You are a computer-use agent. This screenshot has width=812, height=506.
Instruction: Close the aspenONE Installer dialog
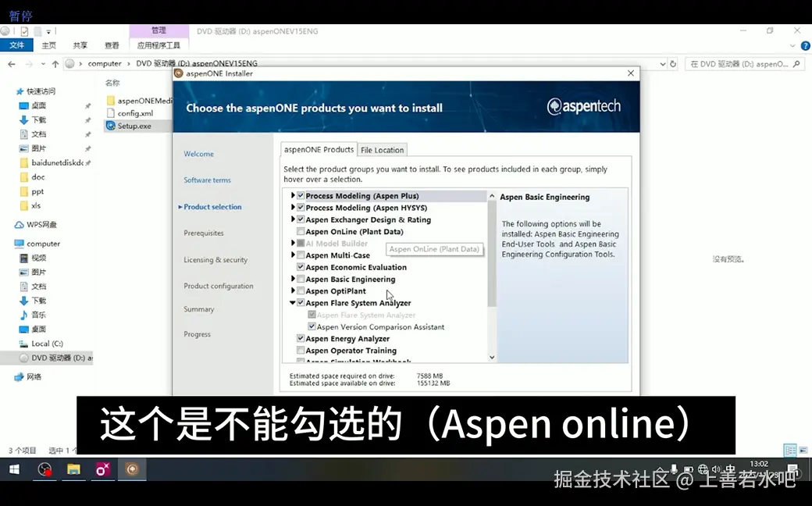pos(631,73)
